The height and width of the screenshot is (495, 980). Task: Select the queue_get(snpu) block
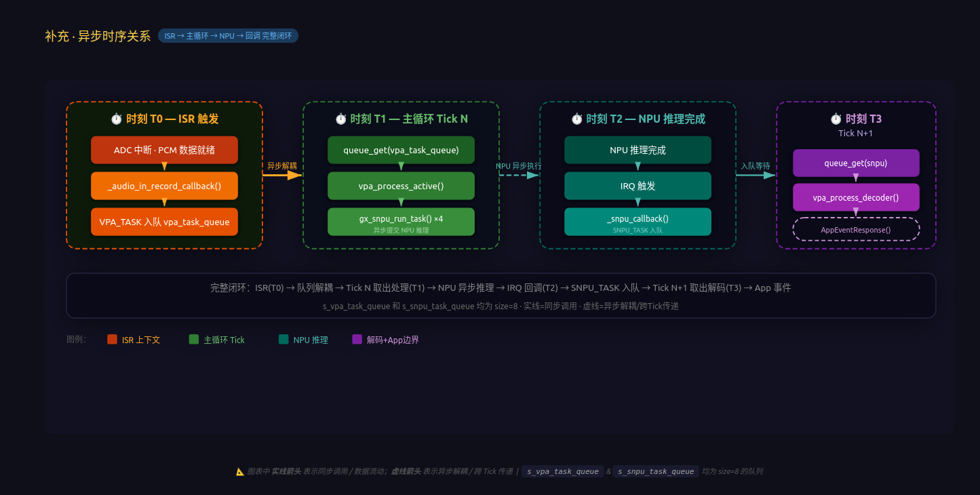pos(856,163)
